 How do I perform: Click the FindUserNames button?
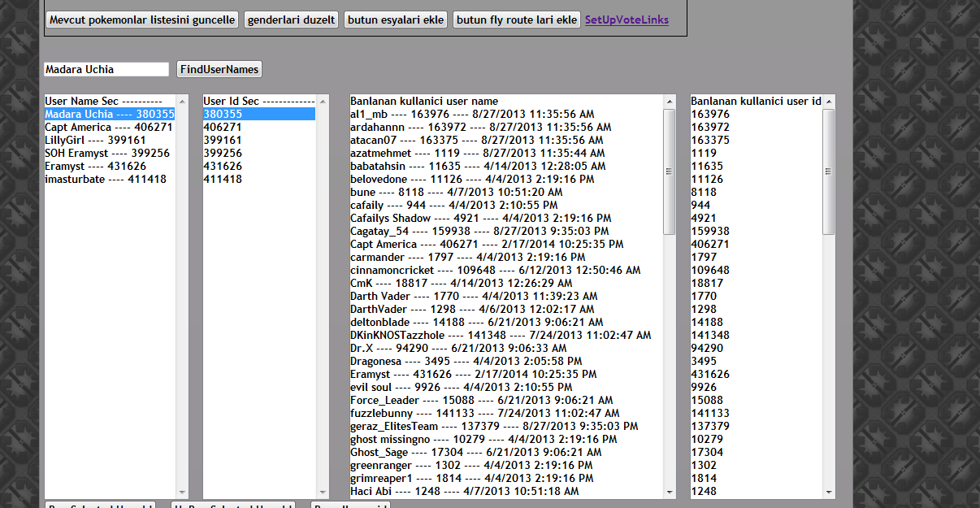[x=219, y=70]
